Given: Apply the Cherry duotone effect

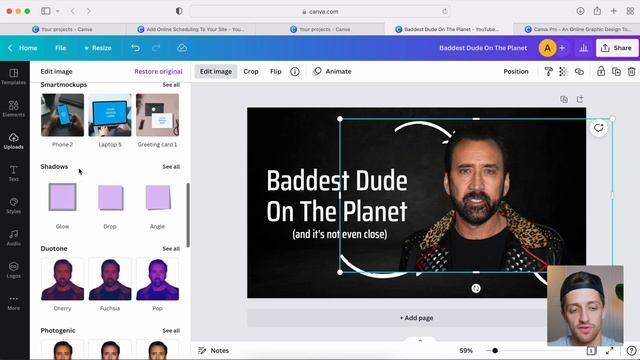Looking at the screenshot, I should coord(62,279).
